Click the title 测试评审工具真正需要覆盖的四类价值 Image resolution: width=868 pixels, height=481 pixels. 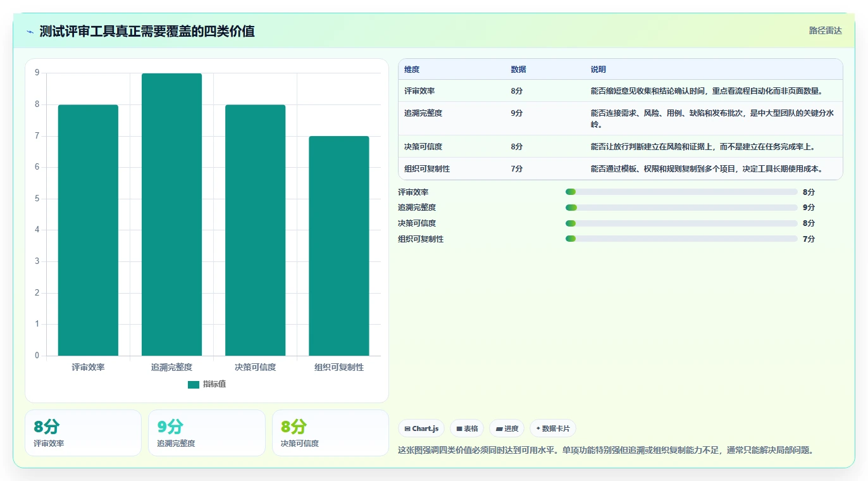tap(147, 31)
